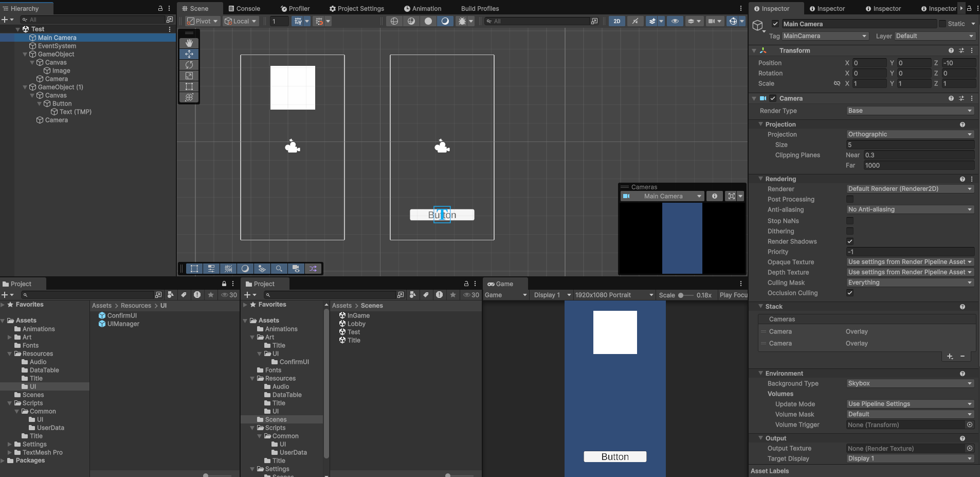Select the Move tool in Scene toolbar
Image resolution: width=980 pixels, height=477 pixels.
pyautogui.click(x=189, y=54)
